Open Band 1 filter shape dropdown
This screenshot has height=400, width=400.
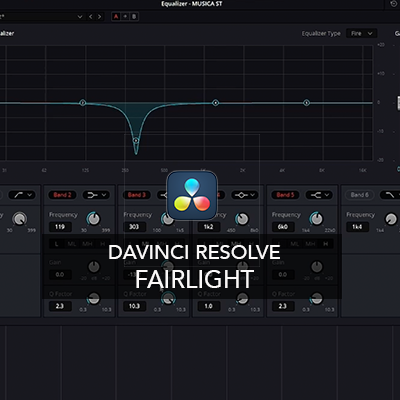tap(22, 195)
